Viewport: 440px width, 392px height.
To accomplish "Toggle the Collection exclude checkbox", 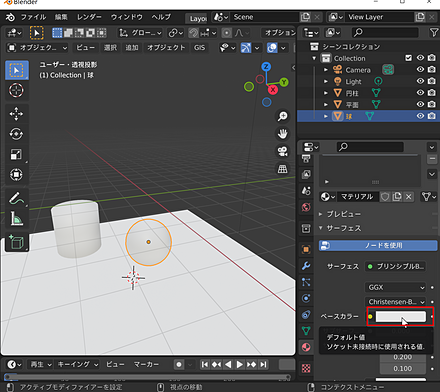I will click(408, 58).
